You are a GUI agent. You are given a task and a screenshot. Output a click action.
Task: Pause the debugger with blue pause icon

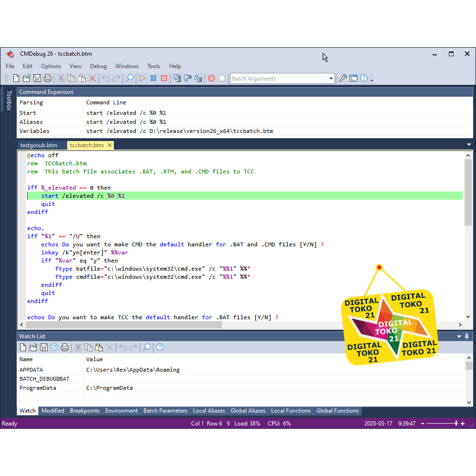point(153,78)
